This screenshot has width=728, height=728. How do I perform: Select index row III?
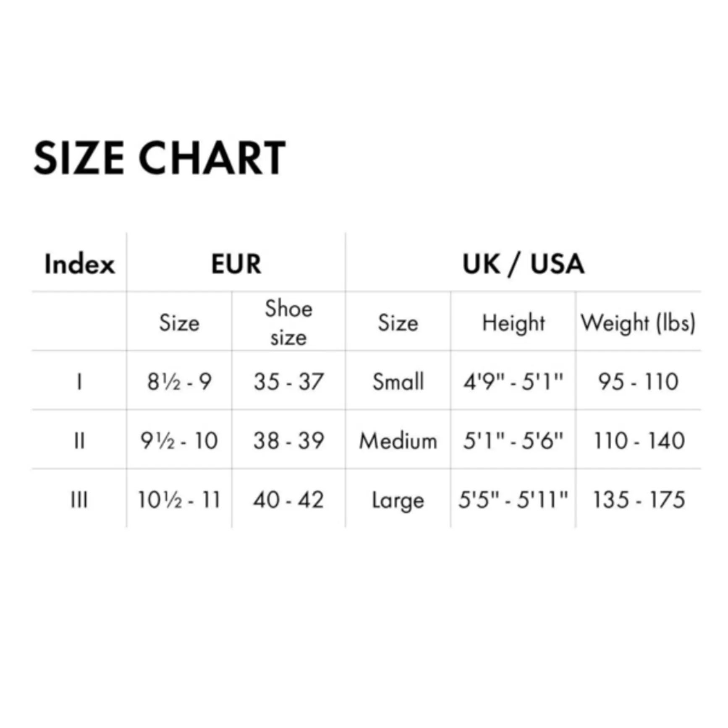point(79,500)
